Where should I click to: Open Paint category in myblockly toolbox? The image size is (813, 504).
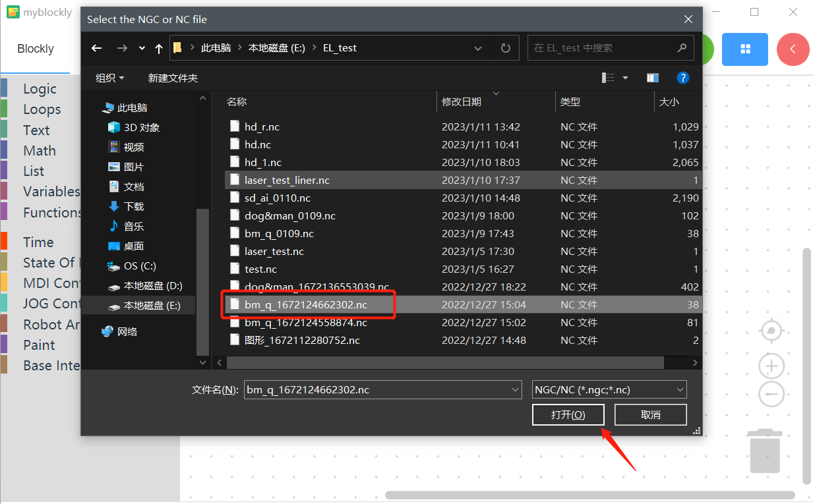tap(39, 345)
